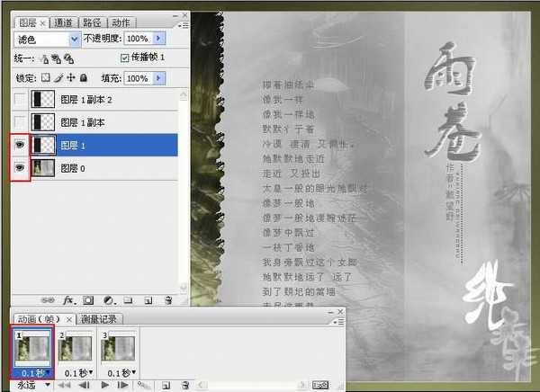Click the lock all padlock icon
540x392 pixels.
click(84, 78)
